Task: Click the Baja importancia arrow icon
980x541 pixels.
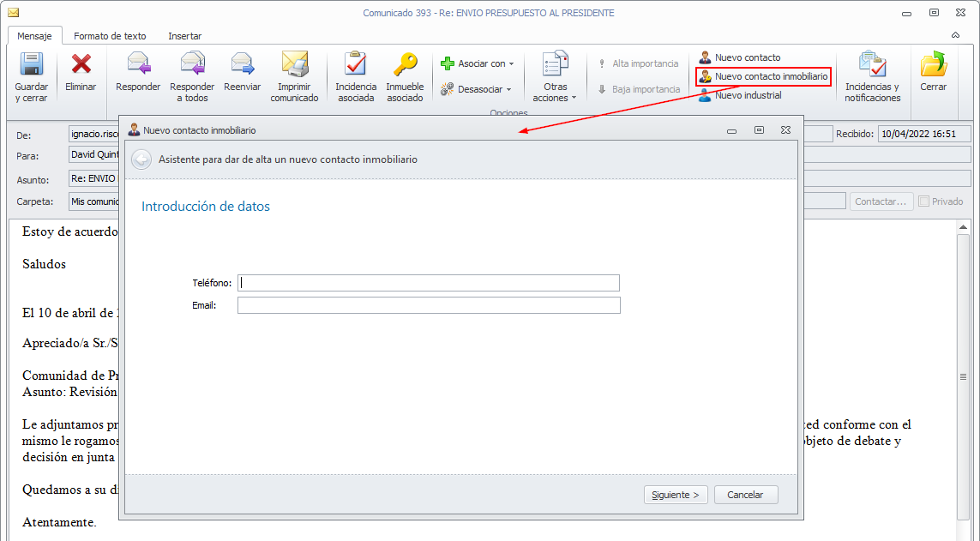Action: coord(602,89)
